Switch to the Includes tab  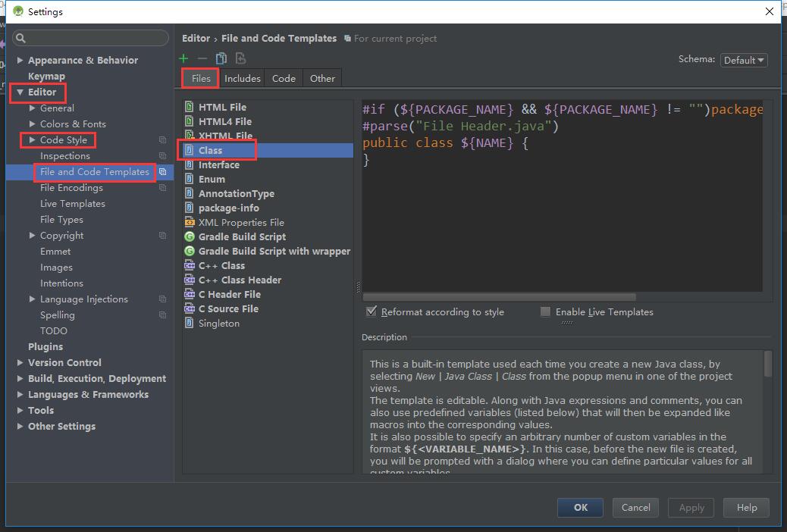[242, 78]
